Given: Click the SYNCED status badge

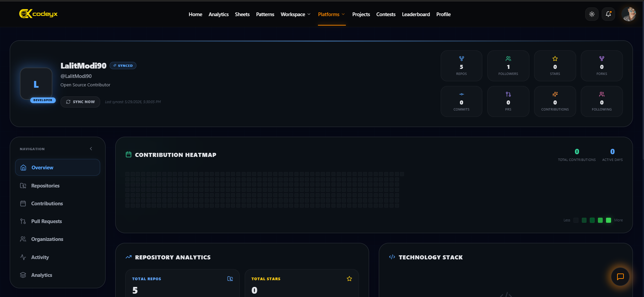Looking at the screenshot, I should tap(123, 66).
